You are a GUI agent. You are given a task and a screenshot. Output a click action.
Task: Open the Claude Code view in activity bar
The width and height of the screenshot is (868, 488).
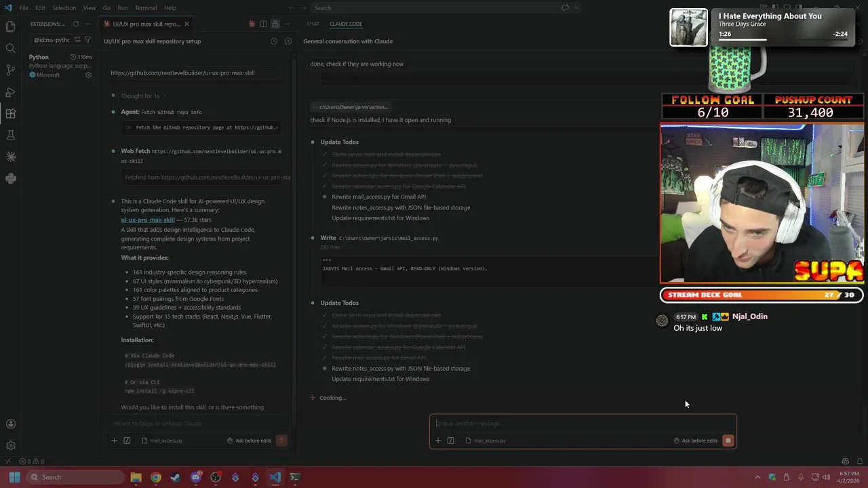[x=10, y=157]
